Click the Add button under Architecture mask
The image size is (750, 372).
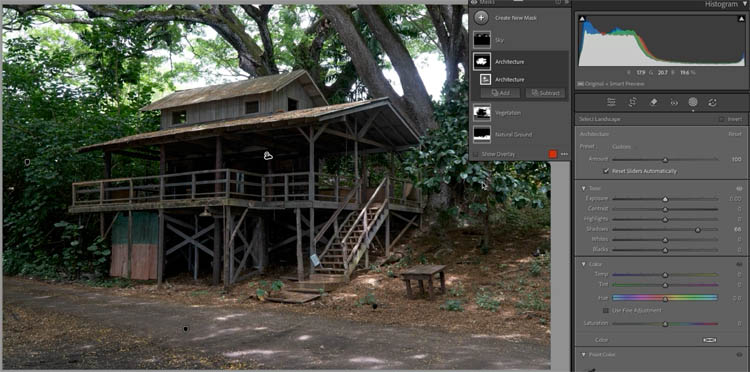click(x=500, y=93)
